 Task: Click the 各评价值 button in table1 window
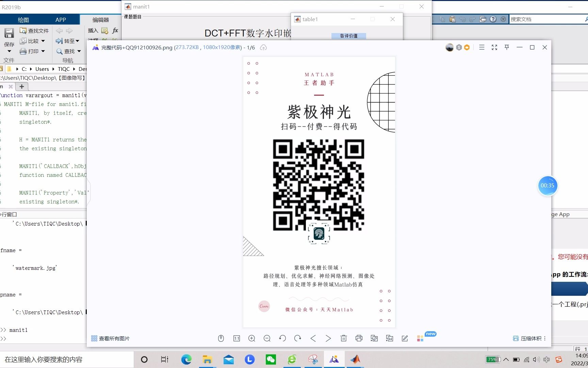pyautogui.click(x=349, y=36)
